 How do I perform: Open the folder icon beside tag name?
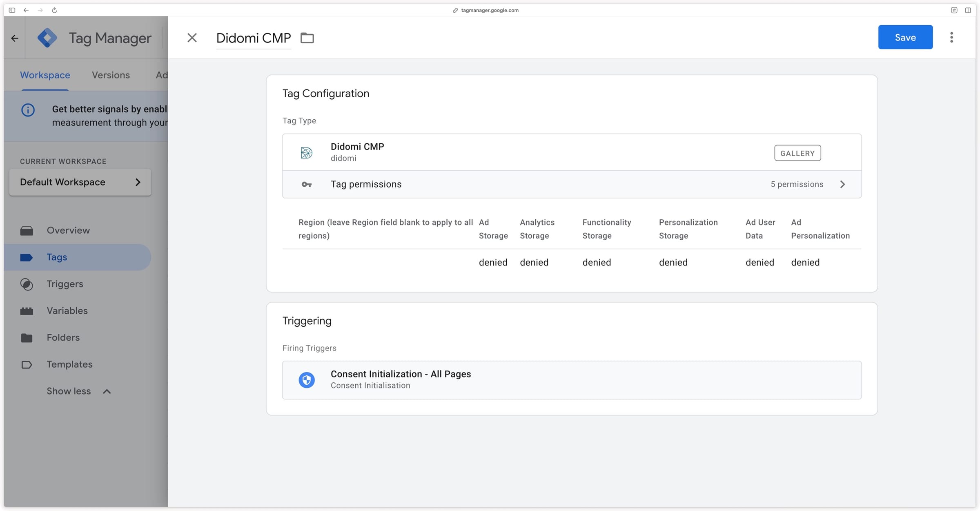pos(307,38)
